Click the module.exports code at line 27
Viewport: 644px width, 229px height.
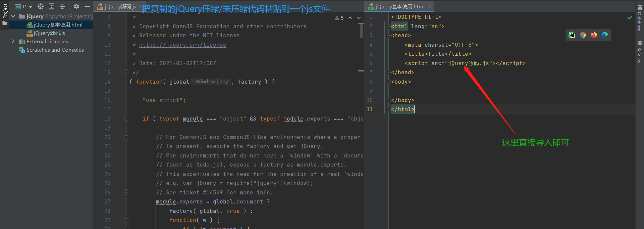[179, 201]
